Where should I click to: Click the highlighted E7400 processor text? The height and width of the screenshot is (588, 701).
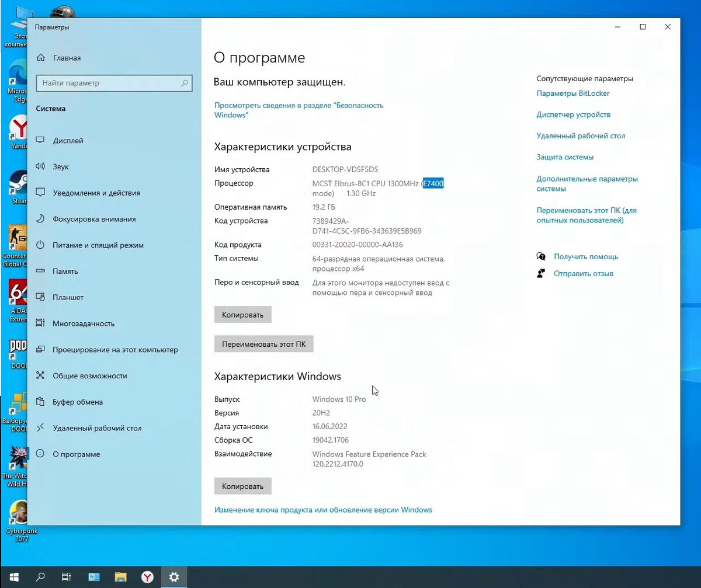coord(433,183)
